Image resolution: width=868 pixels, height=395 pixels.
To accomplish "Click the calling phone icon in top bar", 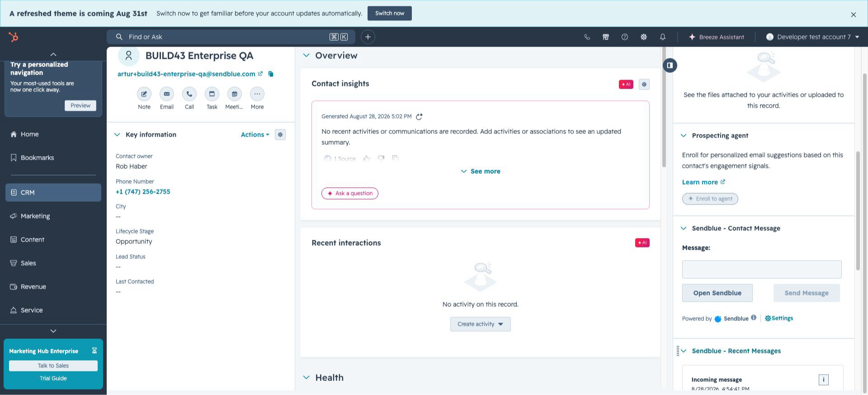I will pos(587,37).
